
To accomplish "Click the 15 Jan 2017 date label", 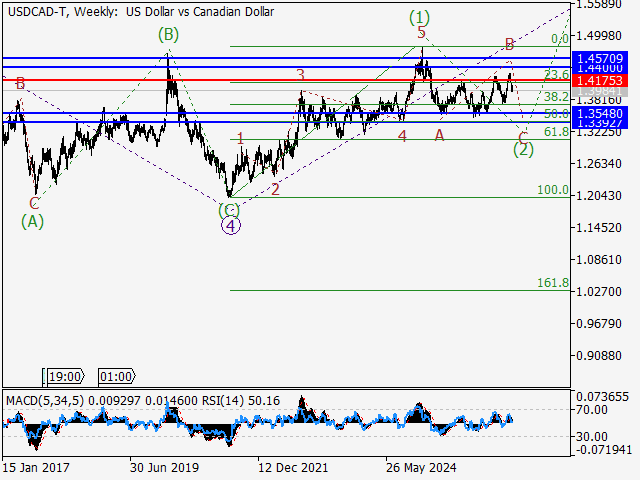I will [36, 467].
